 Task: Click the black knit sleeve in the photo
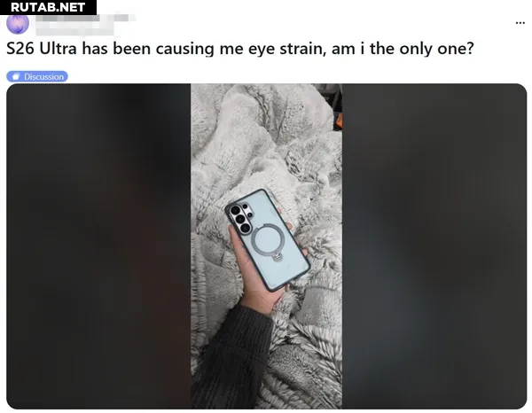click(231, 360)
